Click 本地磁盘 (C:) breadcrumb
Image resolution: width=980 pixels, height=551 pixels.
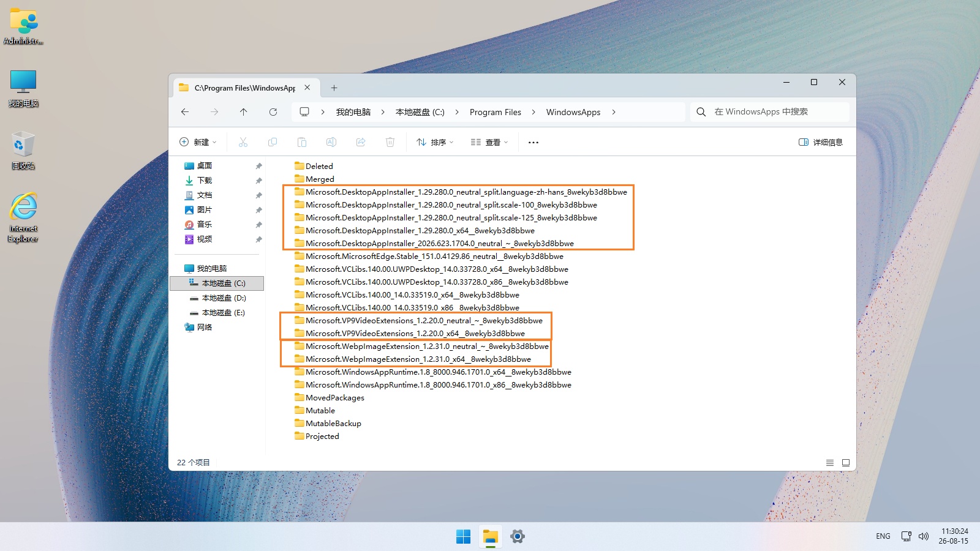click(x=420, y=112)
